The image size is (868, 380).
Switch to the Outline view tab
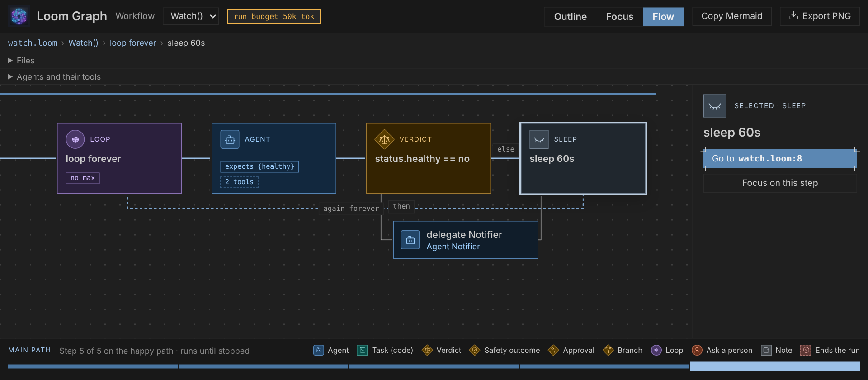(x=571, y=17)
